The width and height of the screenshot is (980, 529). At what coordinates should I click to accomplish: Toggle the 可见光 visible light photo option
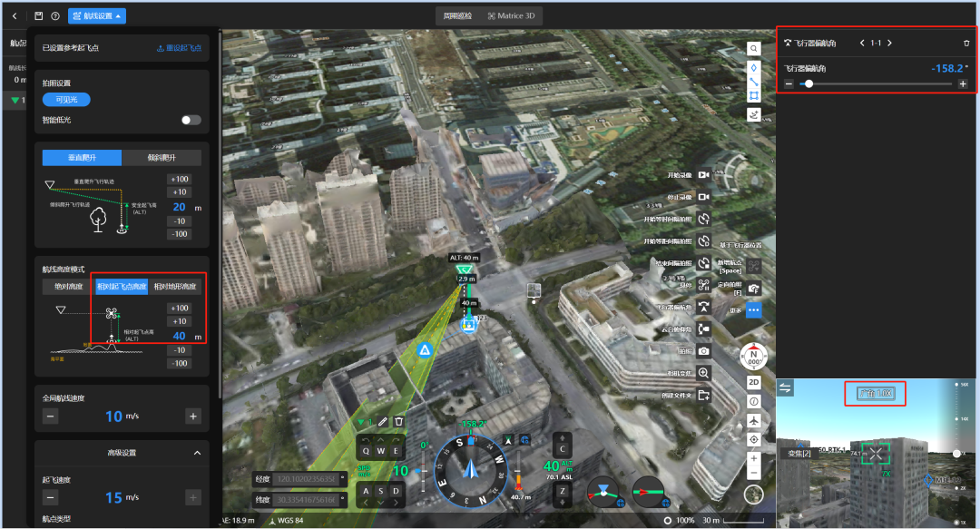pos(66,100)
